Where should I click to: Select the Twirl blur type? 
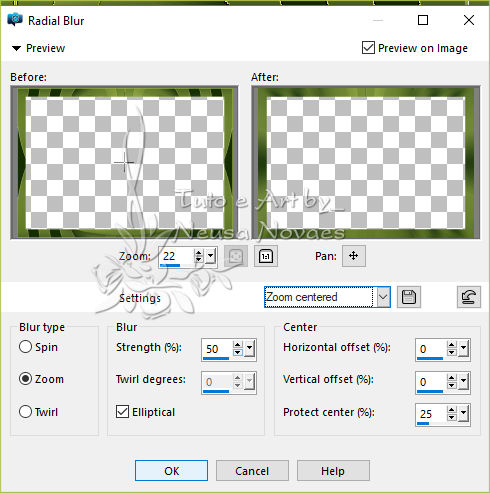pyautogui.click(x=25, y=412)
